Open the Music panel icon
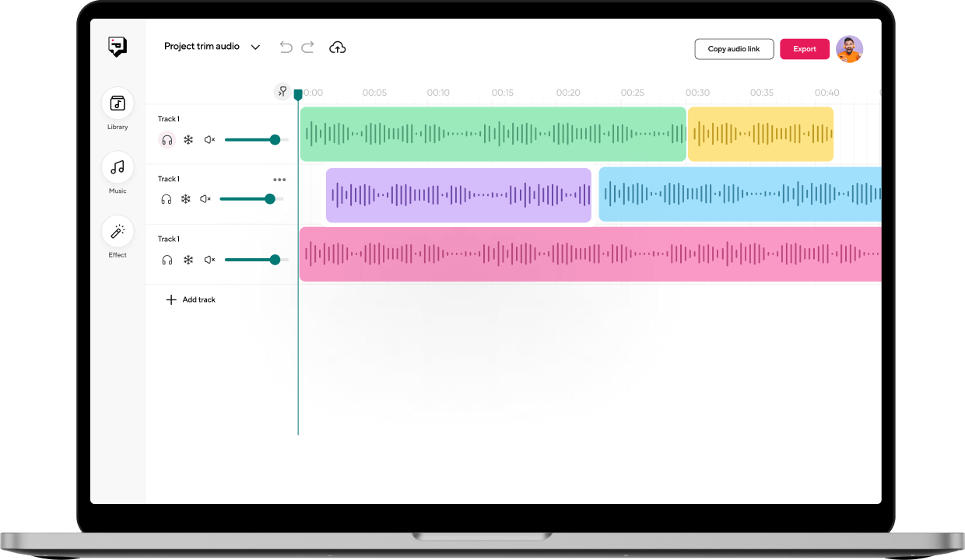 118,167
